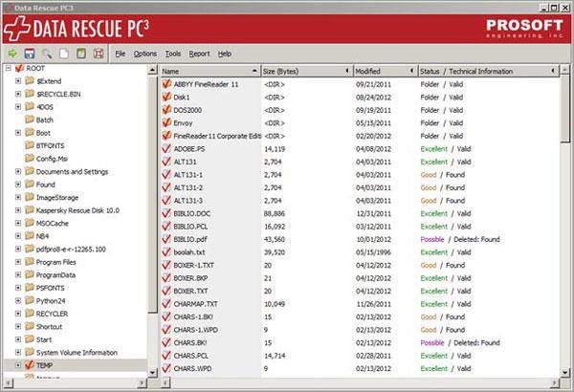The width and height of the screenshot is (574, 392).
Task: Sort by the Name column header
Action: click(x=210, y=71)
